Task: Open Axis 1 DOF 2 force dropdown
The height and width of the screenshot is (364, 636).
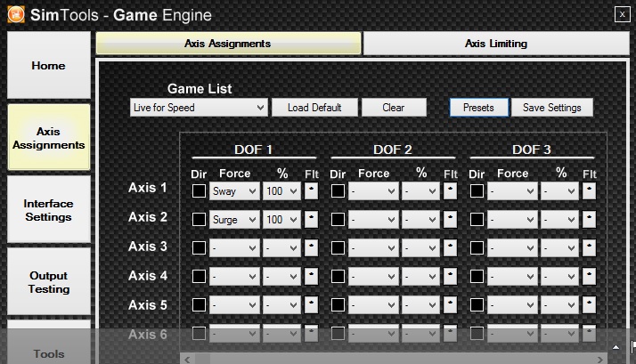Action: point(373,191)
